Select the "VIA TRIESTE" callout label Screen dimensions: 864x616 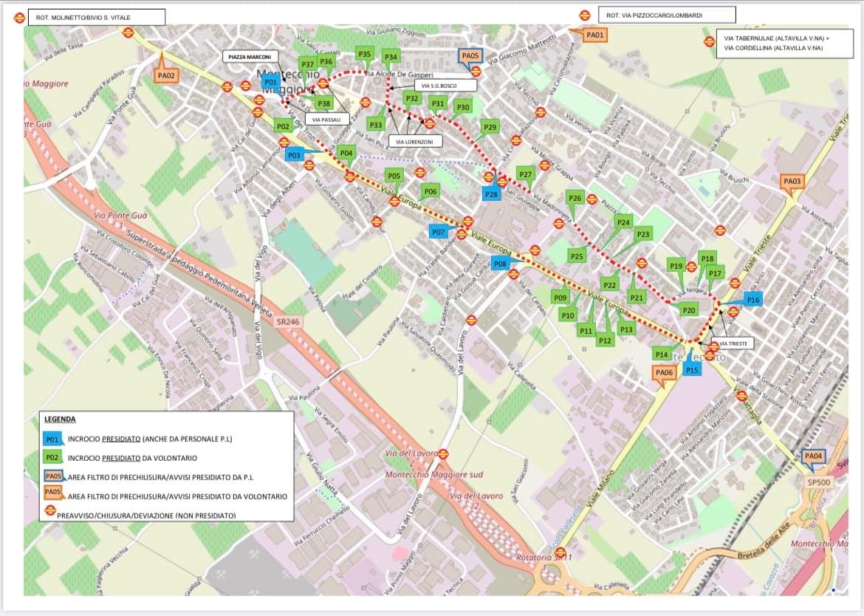(733, 343)
